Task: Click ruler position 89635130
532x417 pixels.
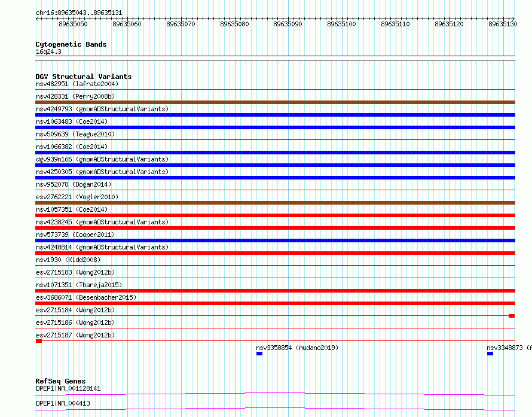Action: point(503,24)
